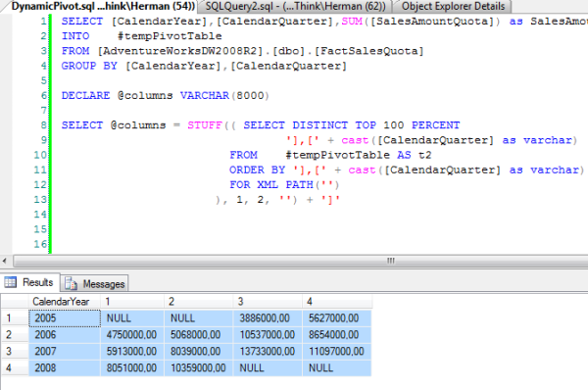Click the NULL cell for 2008 column 4

point(337,367)
